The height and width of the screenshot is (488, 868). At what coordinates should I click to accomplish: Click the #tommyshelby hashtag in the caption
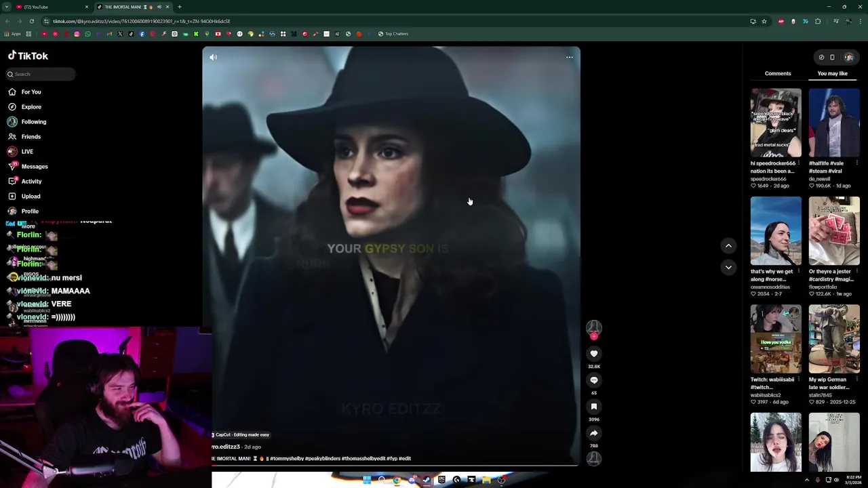coord(287,459)
